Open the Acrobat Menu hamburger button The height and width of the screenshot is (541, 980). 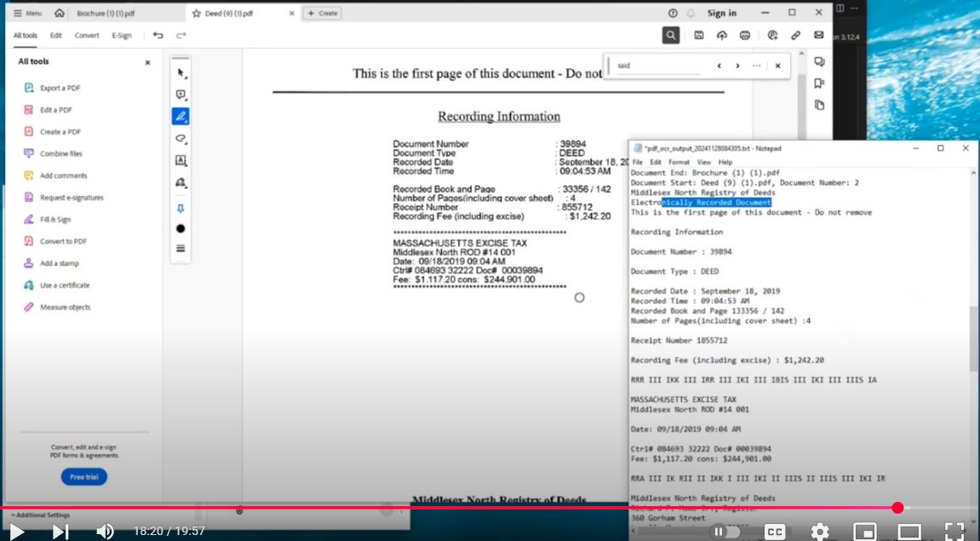tap(27, 13)
